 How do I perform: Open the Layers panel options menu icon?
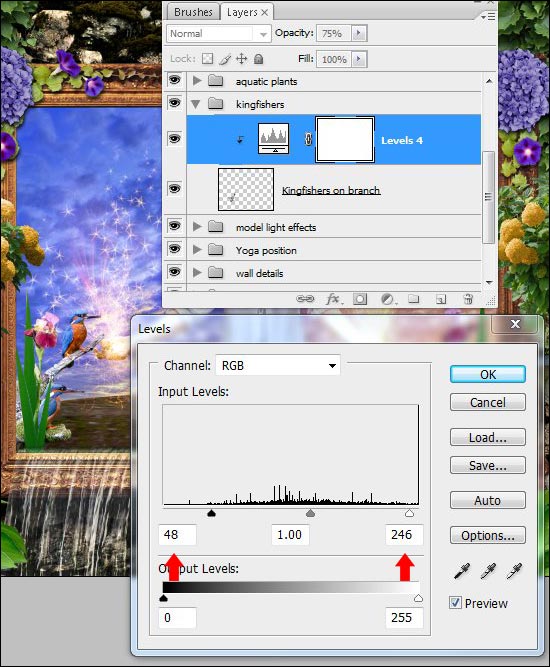[x=488, y=17]
